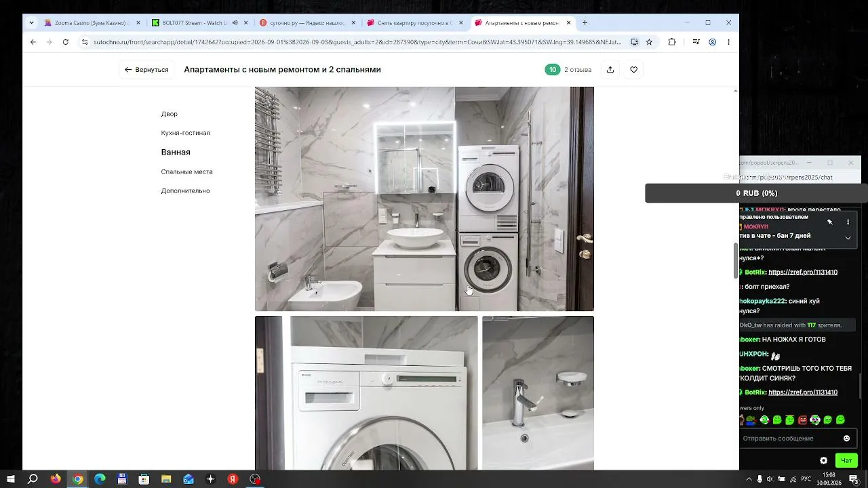This screenshot has width=868, height=488.
Task: Click the Chrome taskbar icon
Action: coord(78,479)
